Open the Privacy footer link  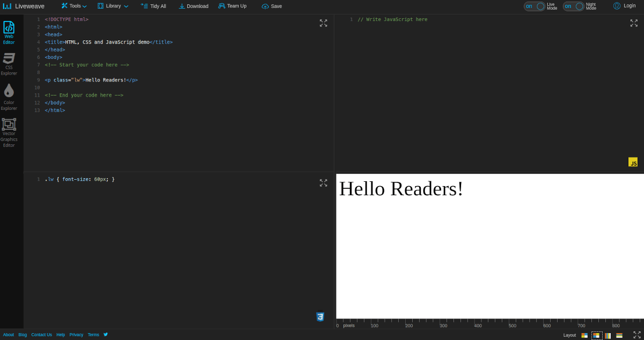tap(76, 335)
